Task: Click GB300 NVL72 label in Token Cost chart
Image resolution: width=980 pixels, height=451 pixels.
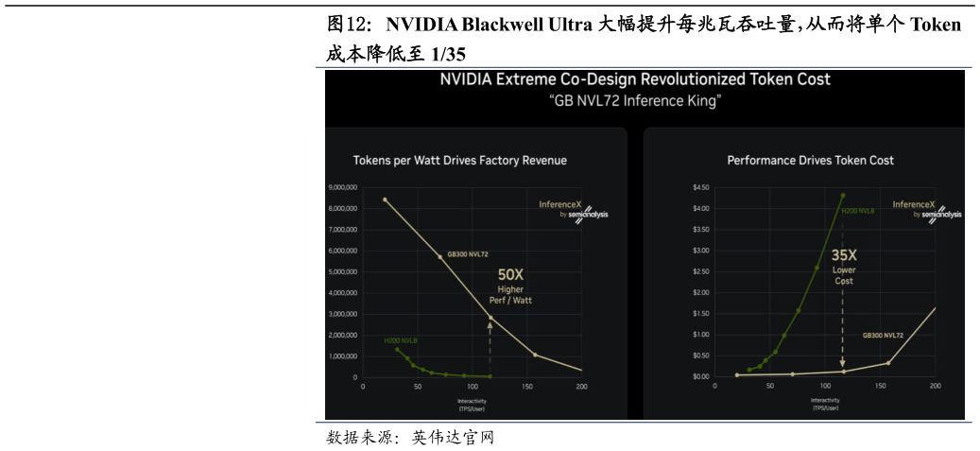Action: [883, 336]
